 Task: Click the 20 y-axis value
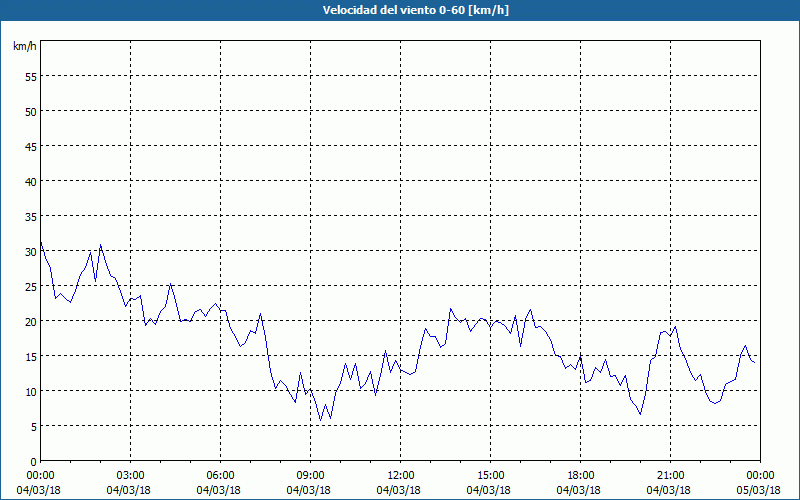coord(31,321)
